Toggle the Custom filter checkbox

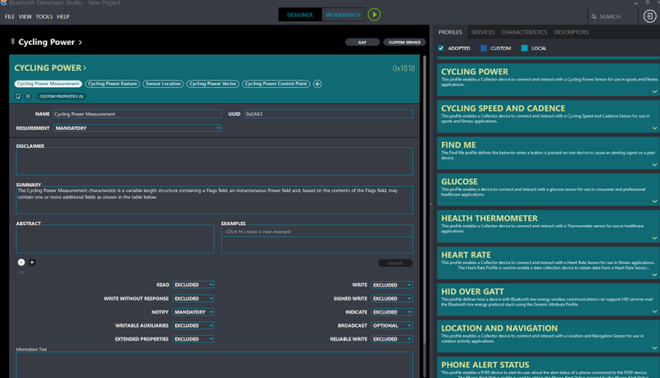click(483, 48)
